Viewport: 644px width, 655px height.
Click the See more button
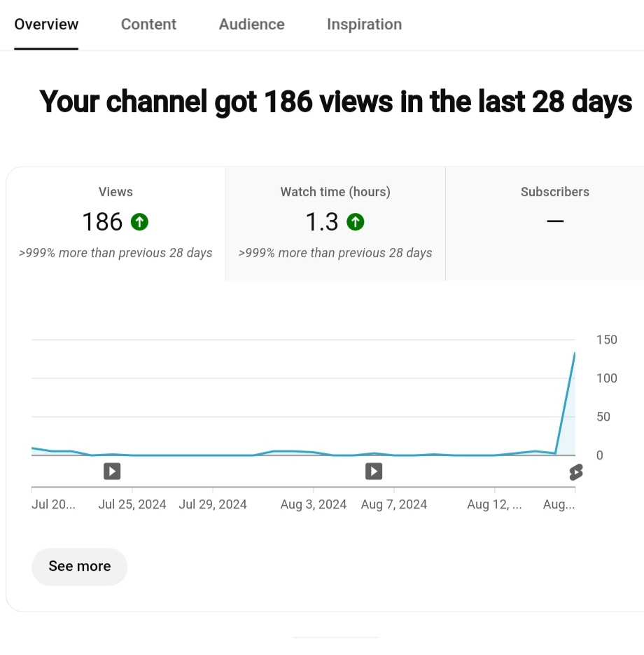tap(79, 567)
